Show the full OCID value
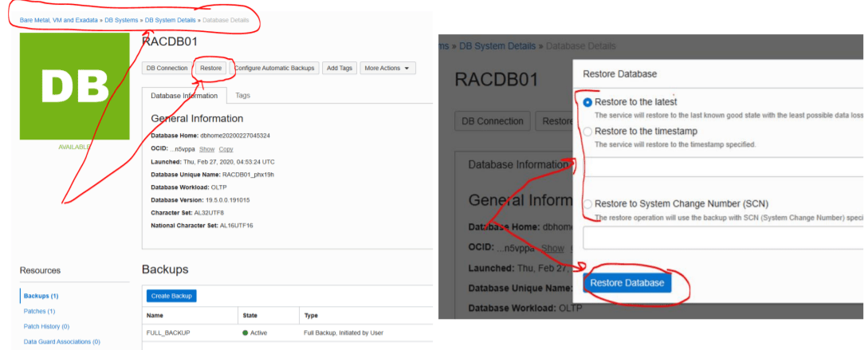This screenshot has width=868, height=350. point(206,149)
